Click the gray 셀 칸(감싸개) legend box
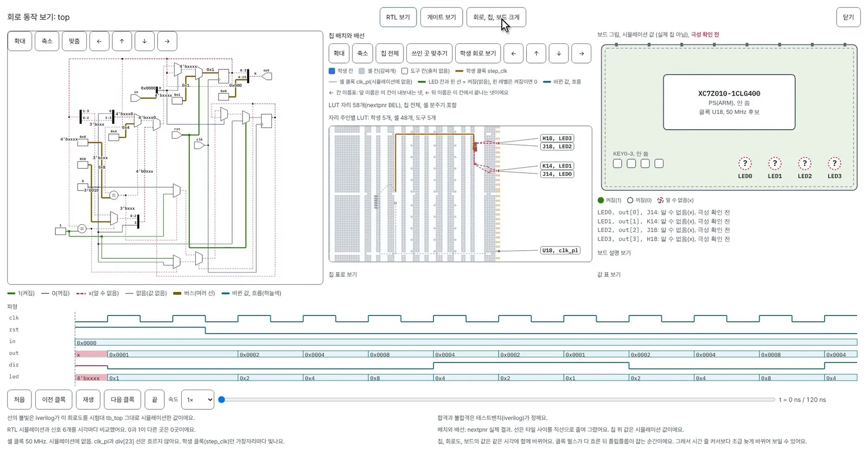Image resolution: width=868 pixels, height=452 pixels. pos(362,71)
